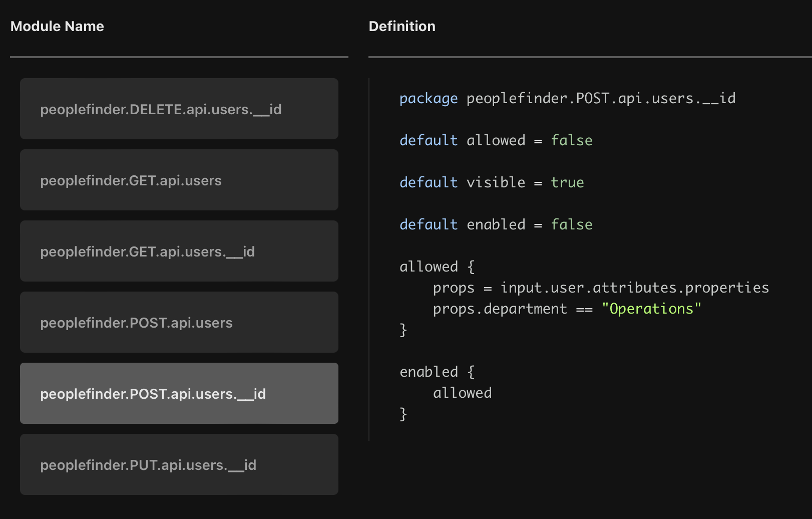
Task: Select the peoplefinder.DELETE.api.users.__id module
Action: click(179, 109)
